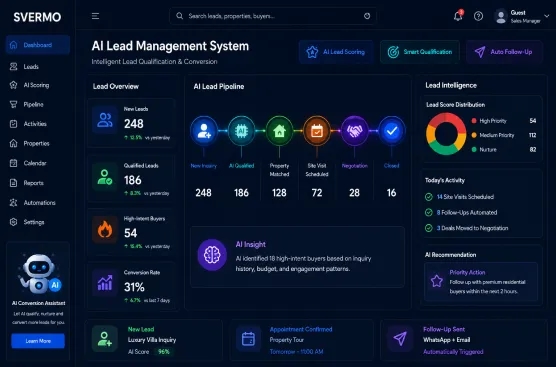Click the High Priority red legend dot
Screen dimensions: 556x367
(x=474, y=121)
